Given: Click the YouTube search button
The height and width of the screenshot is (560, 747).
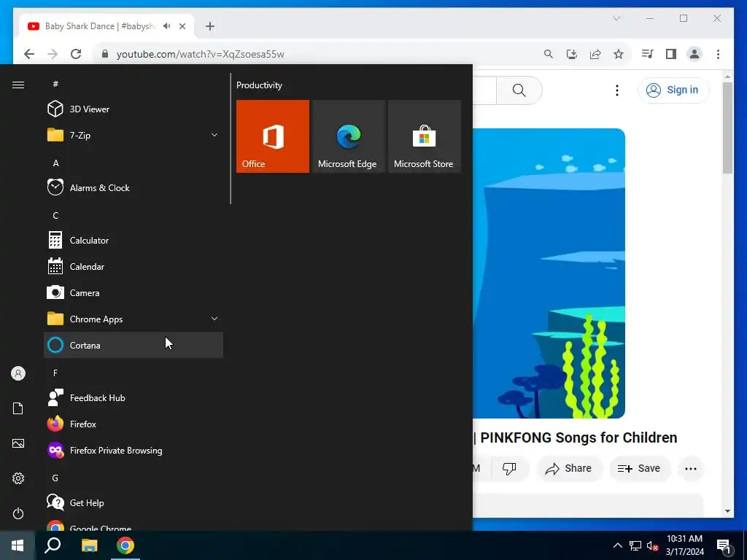Looking at the screenshot, I should click(x=519, y=90).
